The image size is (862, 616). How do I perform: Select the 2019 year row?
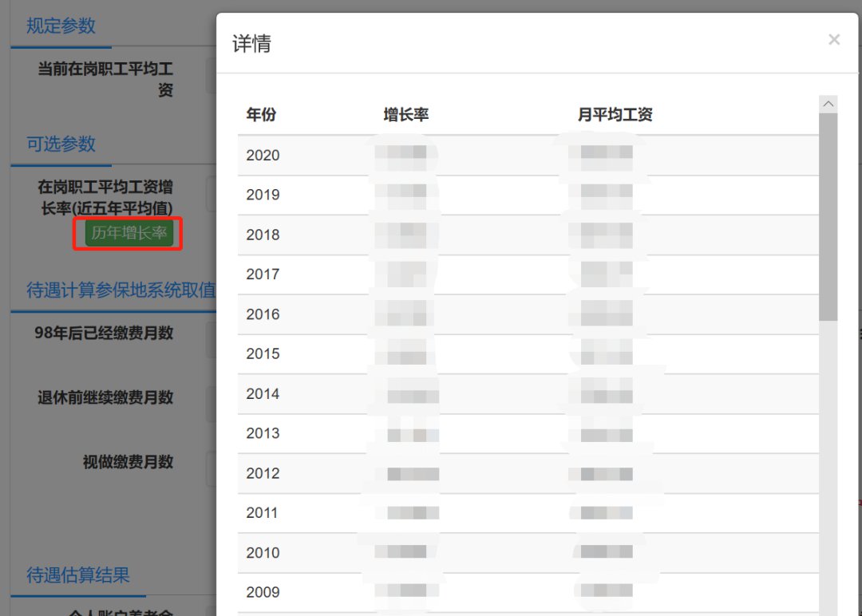tap(263, 195)
